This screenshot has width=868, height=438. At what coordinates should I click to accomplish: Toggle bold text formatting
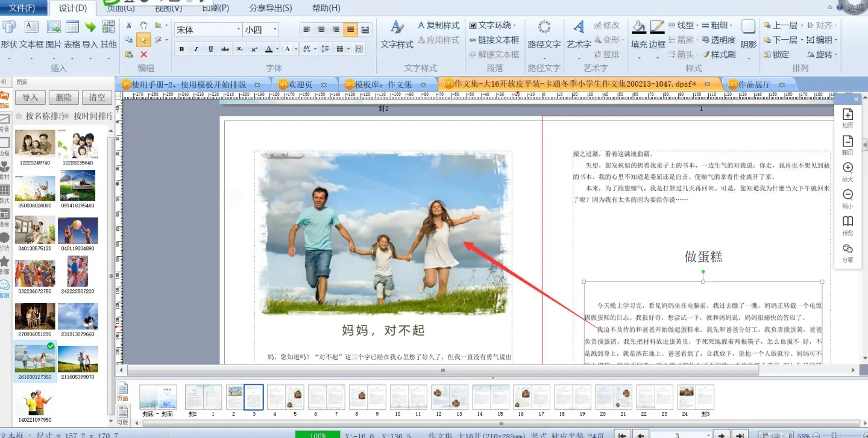(x=181, y=49)
